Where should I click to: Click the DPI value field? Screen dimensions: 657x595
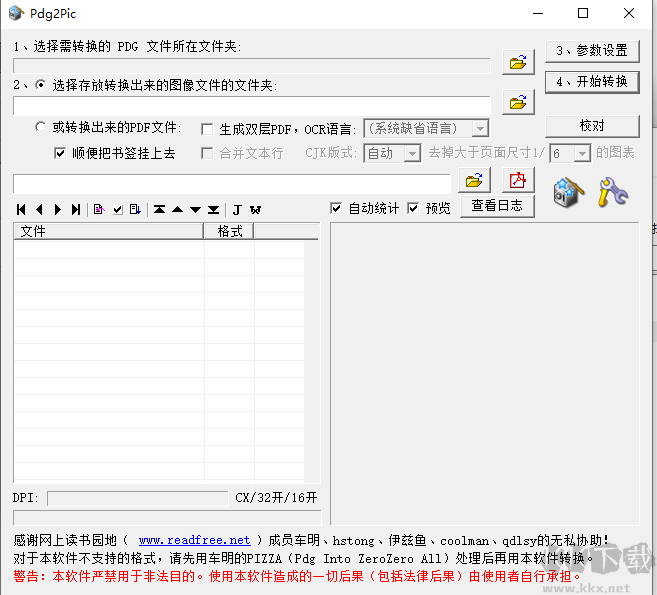[137, 499]
